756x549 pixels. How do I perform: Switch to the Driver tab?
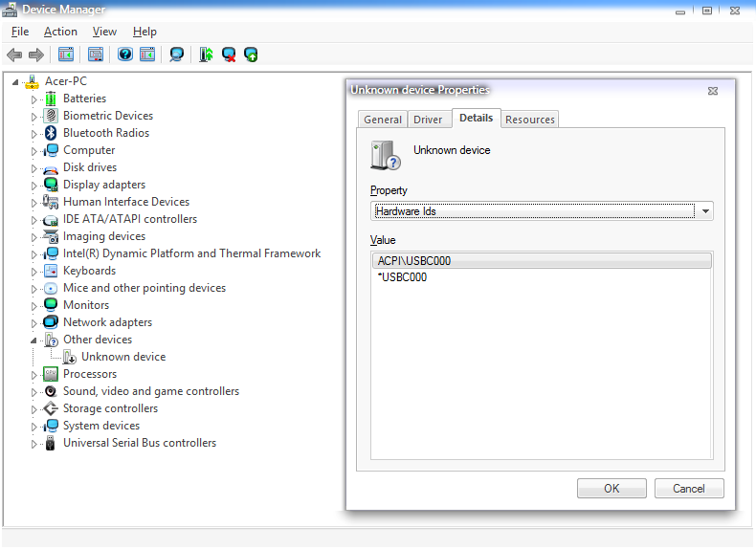click(x=428, y=120)
